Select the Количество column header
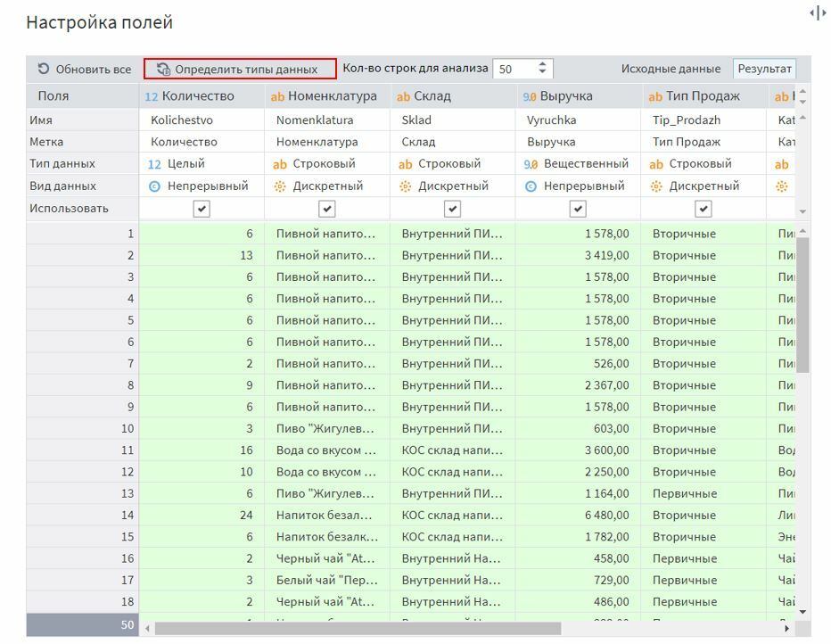 (x=202, y=96)
